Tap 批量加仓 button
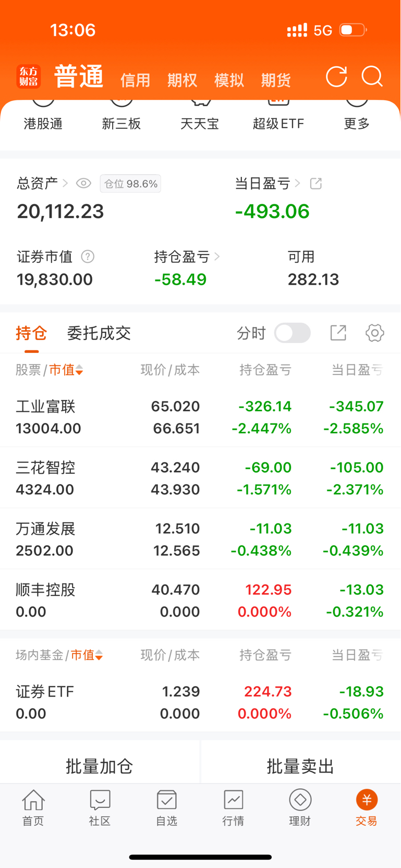This screenshot has height=868, width=401. pos(100,766)
